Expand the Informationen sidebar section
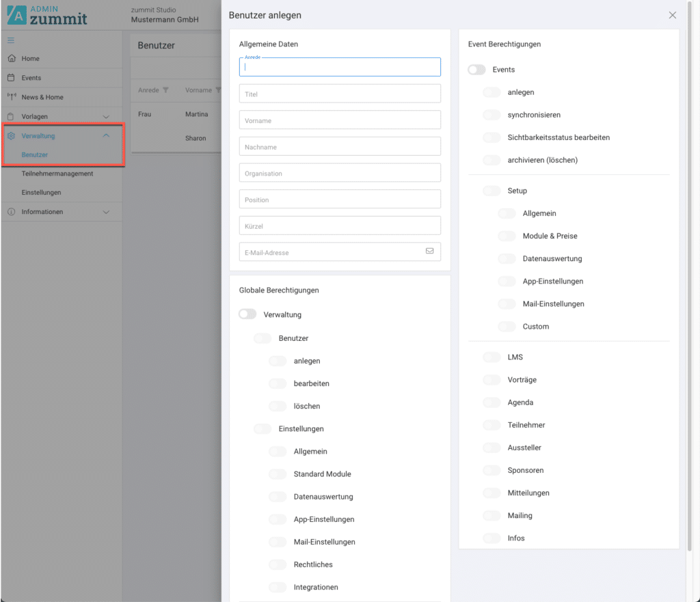This screenshot has width=700, height=602. click(106, 213)
